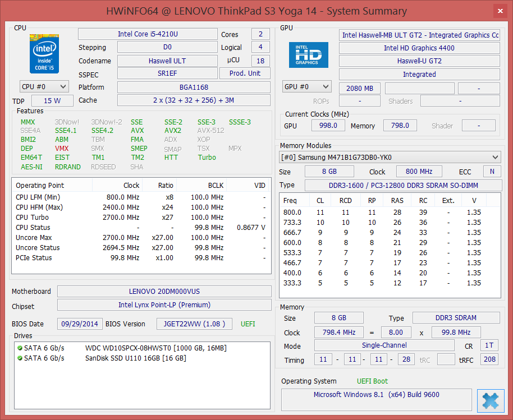
Task: Click the Haswell ULT codename field
Action: (167, 61)
